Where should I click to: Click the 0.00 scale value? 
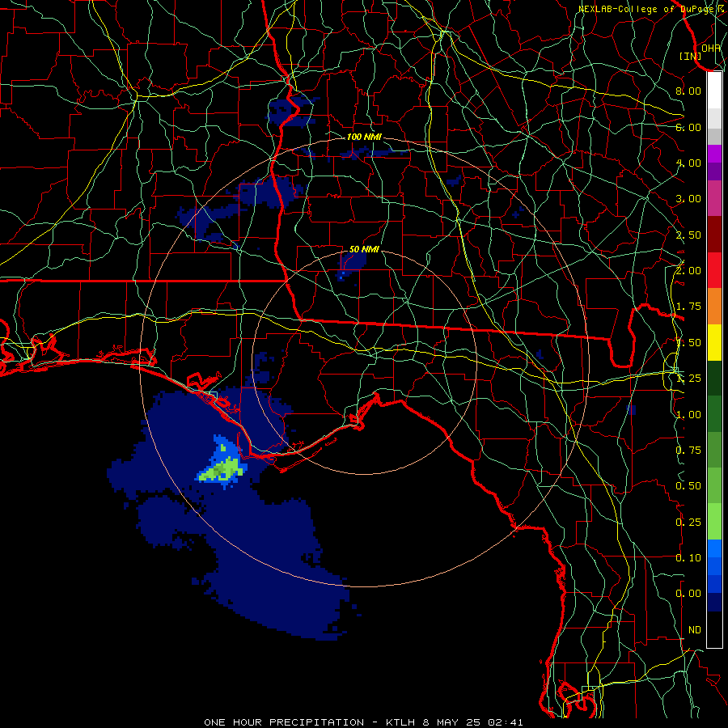[x=688, y=594]
